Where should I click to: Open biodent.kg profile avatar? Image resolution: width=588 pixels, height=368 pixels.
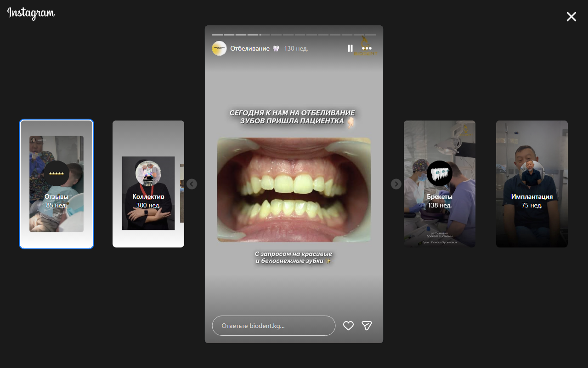(x=219, y=48)
